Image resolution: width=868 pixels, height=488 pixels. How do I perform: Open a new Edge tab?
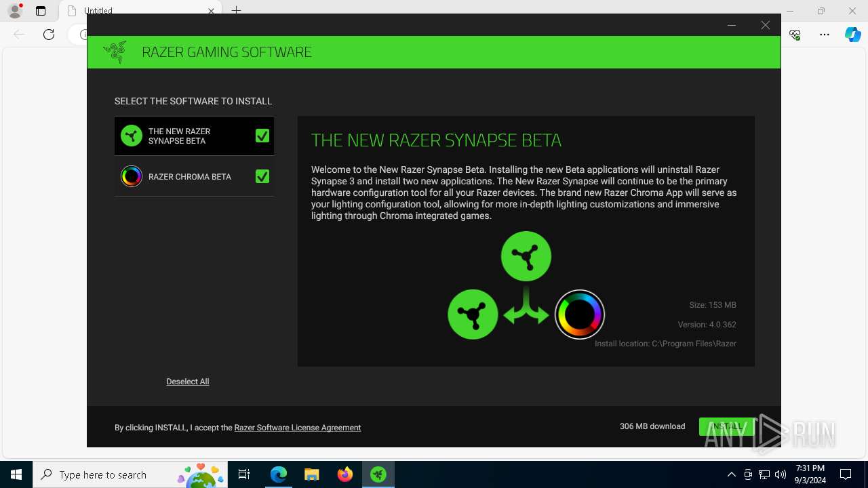point(237,10)
